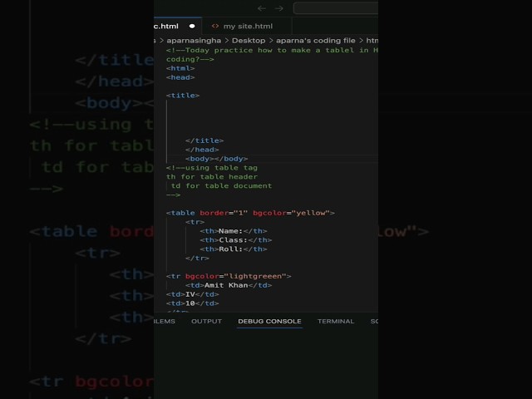Viewport: 532px width, 399px height.
Task: Click the 'coding?-->' comment line
Action: tap(190, 59)
